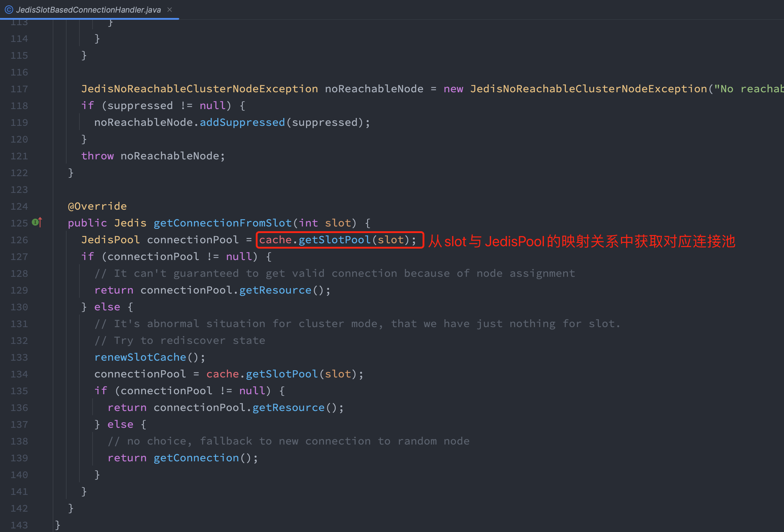The image size is (784, 532).
Task: Click getSlotPool inside the red highlighted box
Action: 334,240
